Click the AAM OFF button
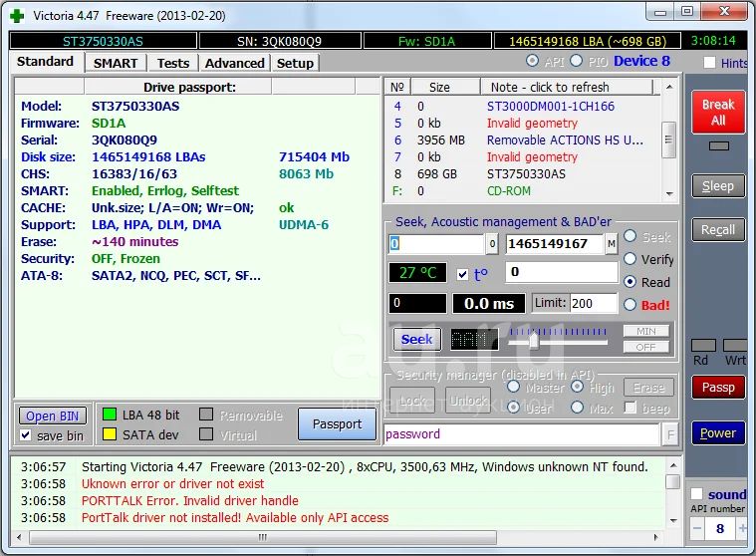This screenshot has height=556, width=756. click(646, 347)
